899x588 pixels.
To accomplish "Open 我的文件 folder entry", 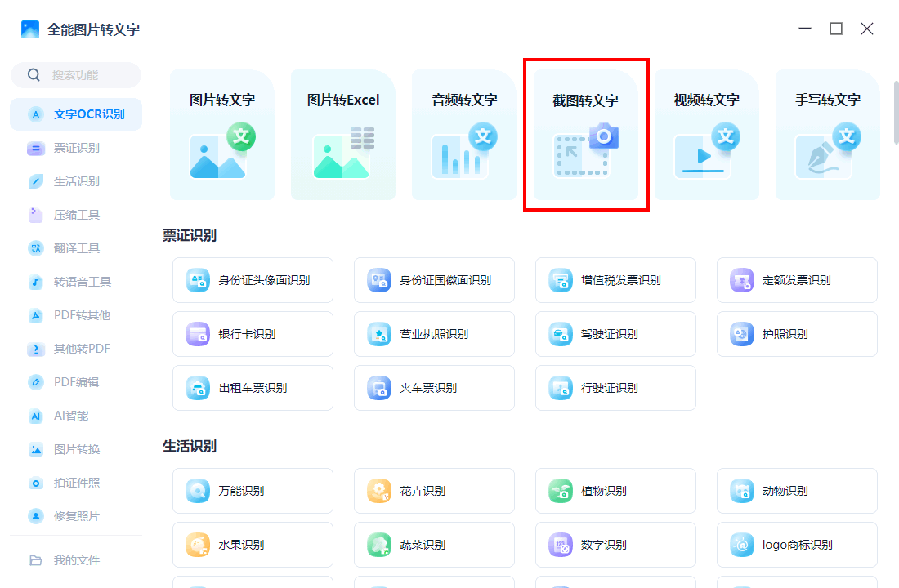I will [76, 560].
